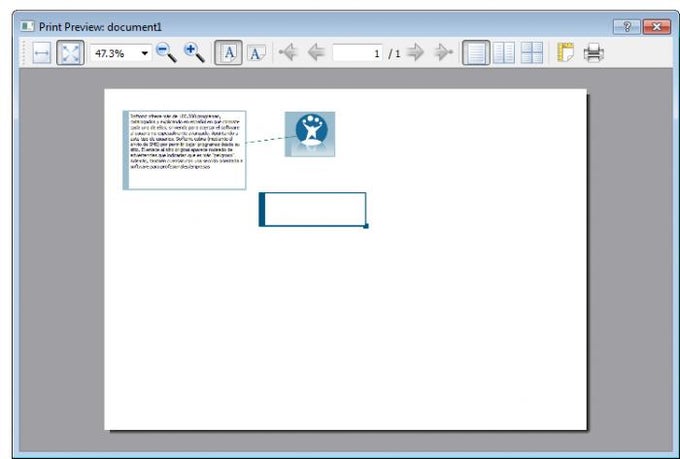This screenshot has width=680, height=459.
Task: Click the blue figure icon node
Action: [310, 134]
